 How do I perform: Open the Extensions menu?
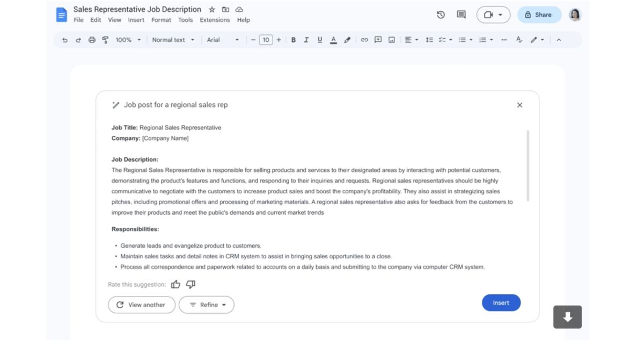click(x=215, y=20)
